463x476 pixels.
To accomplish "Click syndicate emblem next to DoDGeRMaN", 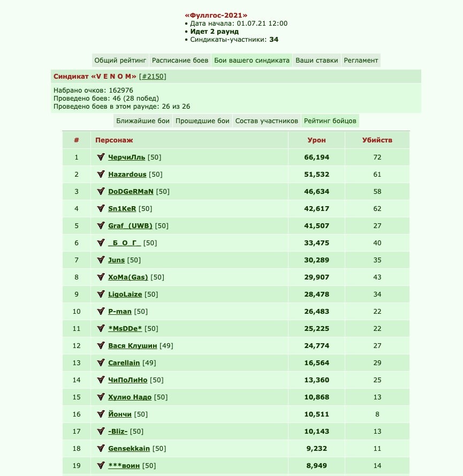I will coord(101,191).
